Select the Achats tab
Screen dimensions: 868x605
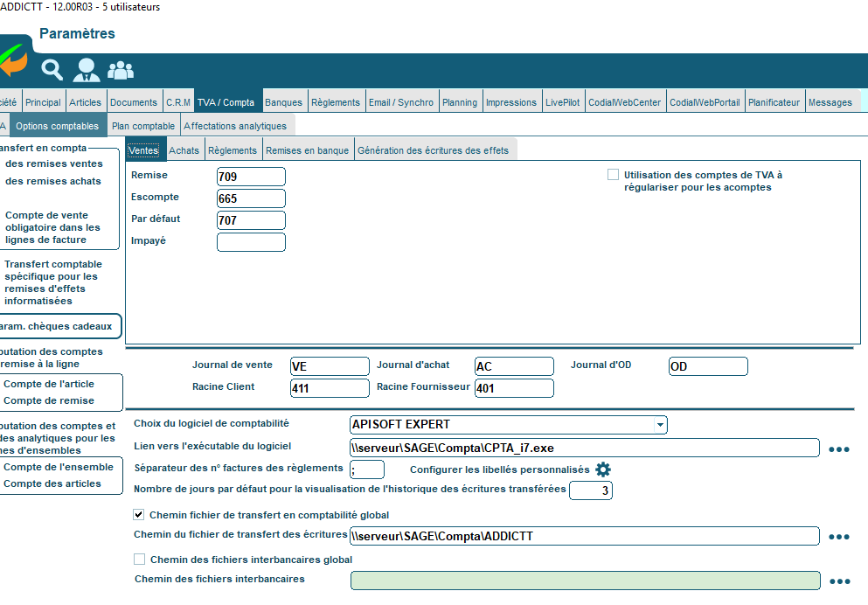(184, 150)
